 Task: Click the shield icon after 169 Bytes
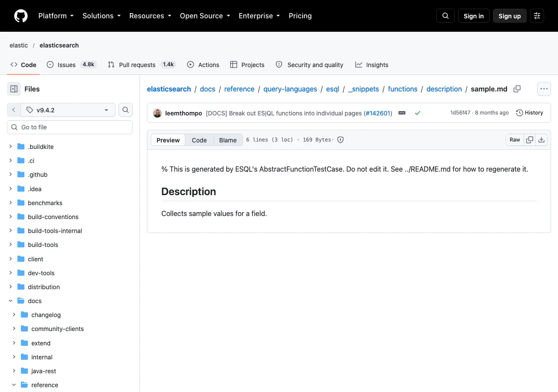click(x=341, y=140)
